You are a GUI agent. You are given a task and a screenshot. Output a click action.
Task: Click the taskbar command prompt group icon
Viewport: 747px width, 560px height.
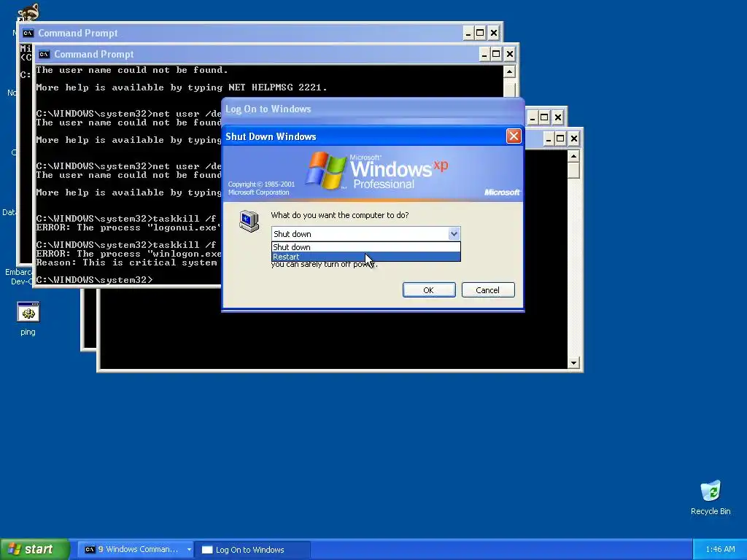[90, 550]
